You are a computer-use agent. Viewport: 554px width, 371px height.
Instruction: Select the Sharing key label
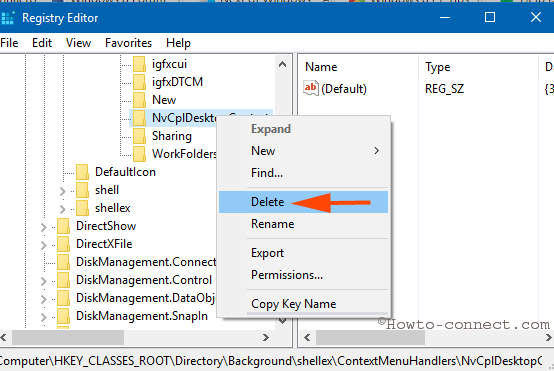click(x=172, y=136)
